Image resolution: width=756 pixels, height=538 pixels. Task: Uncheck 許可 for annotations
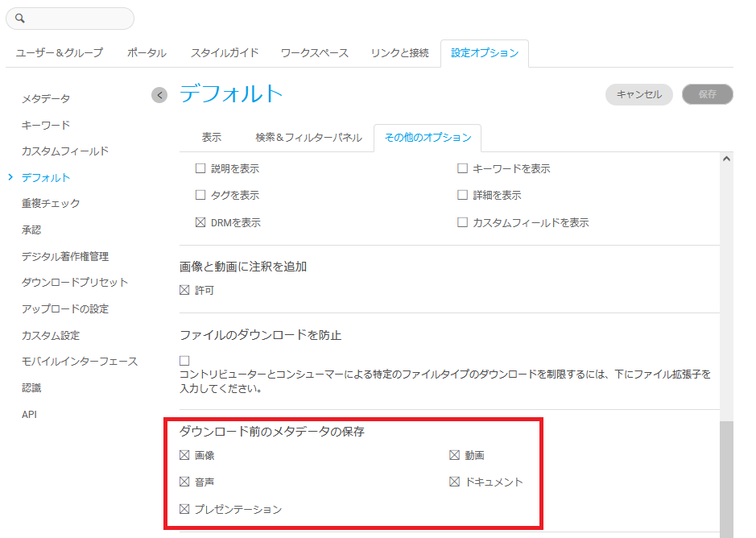[184, 290]
